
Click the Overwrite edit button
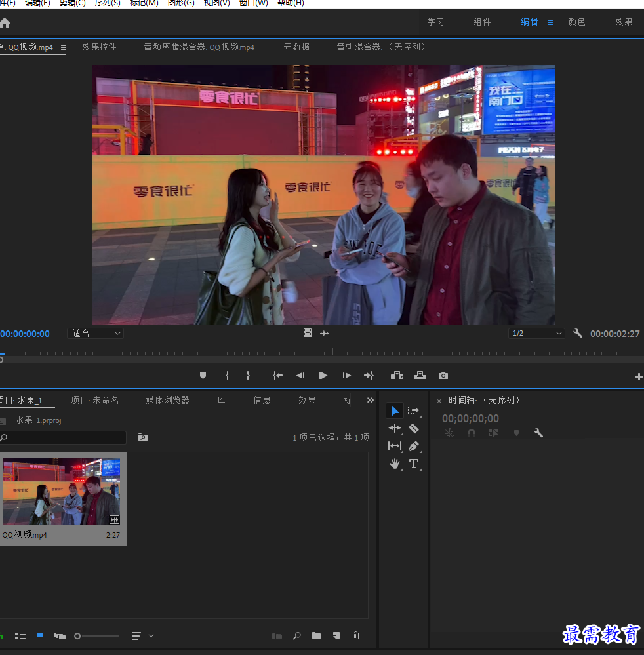(x=420, y=376)
